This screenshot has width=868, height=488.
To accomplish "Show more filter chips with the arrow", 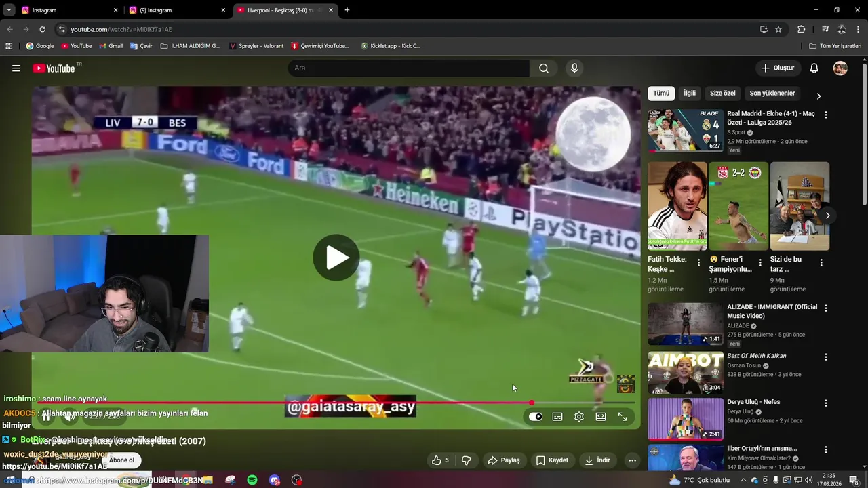I will point(818,96).
